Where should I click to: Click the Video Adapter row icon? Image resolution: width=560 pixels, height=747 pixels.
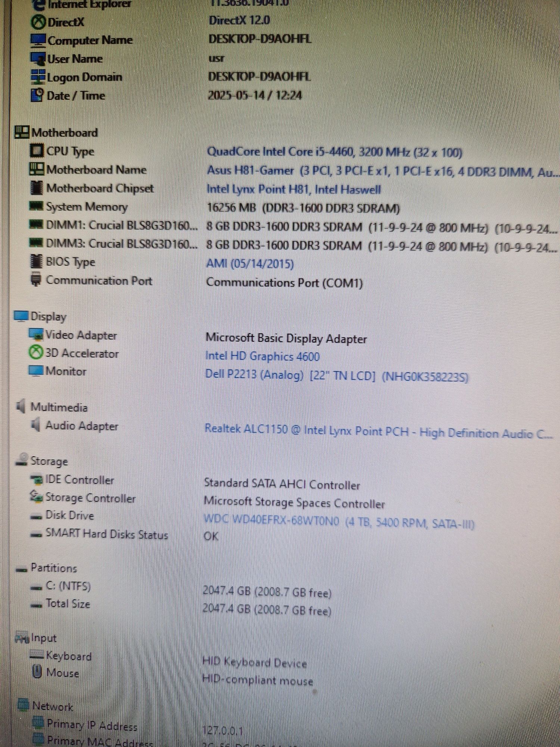tap(36, 334)
